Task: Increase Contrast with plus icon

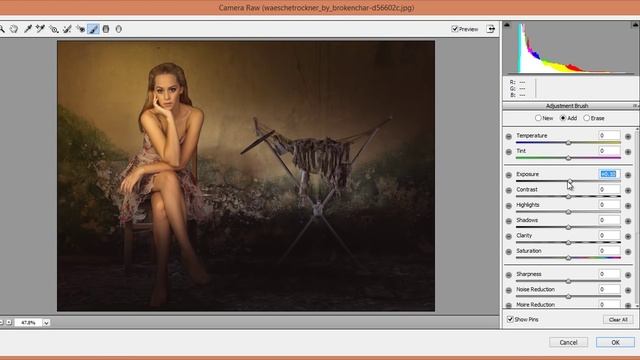Action: [628, 191]
